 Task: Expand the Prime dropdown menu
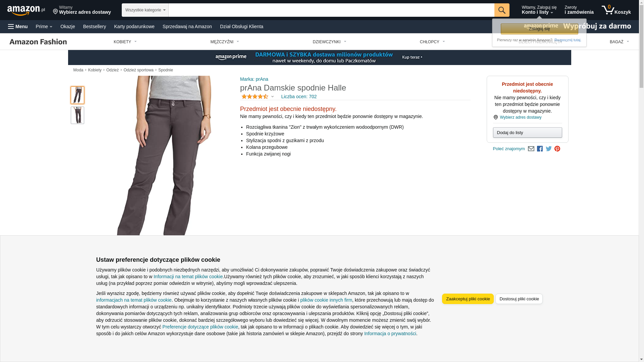[44, 26]
